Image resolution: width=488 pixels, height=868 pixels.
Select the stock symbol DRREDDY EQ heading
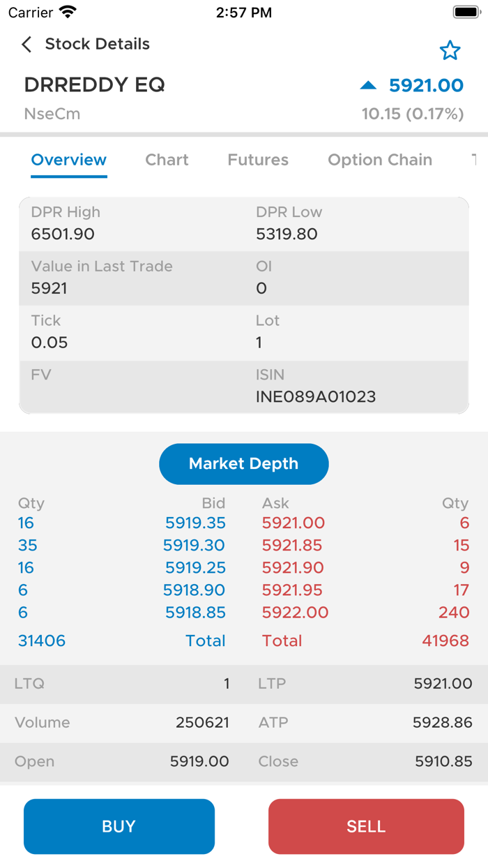(96, 85)
